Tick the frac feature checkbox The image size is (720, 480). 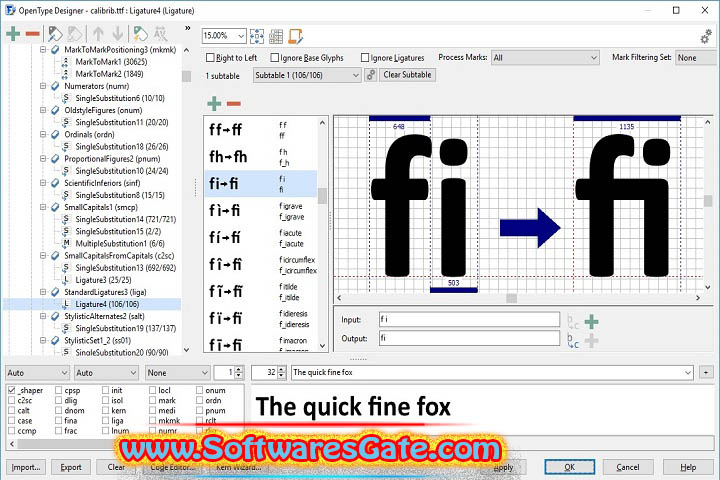(x=58, y=430)
